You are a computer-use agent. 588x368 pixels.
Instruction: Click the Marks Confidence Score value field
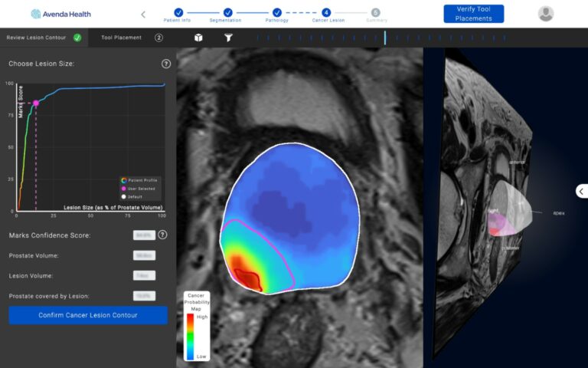(143, 235)
